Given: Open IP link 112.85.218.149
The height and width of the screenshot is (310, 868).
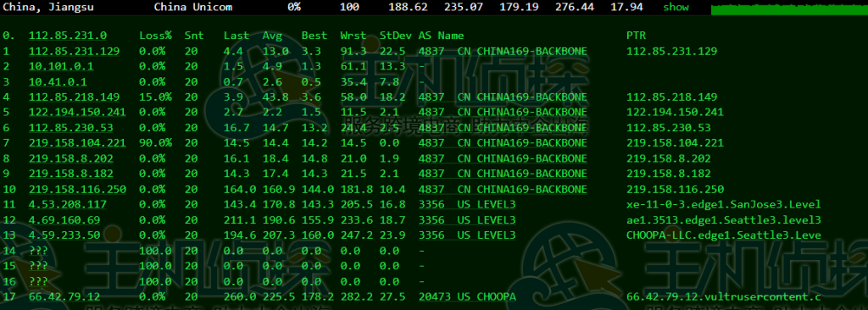Looking at the screenshot, I should coord(75,97).
